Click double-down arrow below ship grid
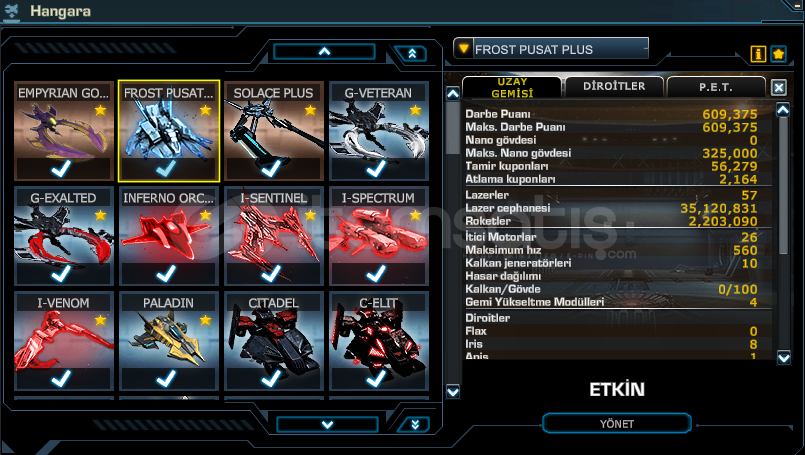805x455 pixels. coord(415,424)
